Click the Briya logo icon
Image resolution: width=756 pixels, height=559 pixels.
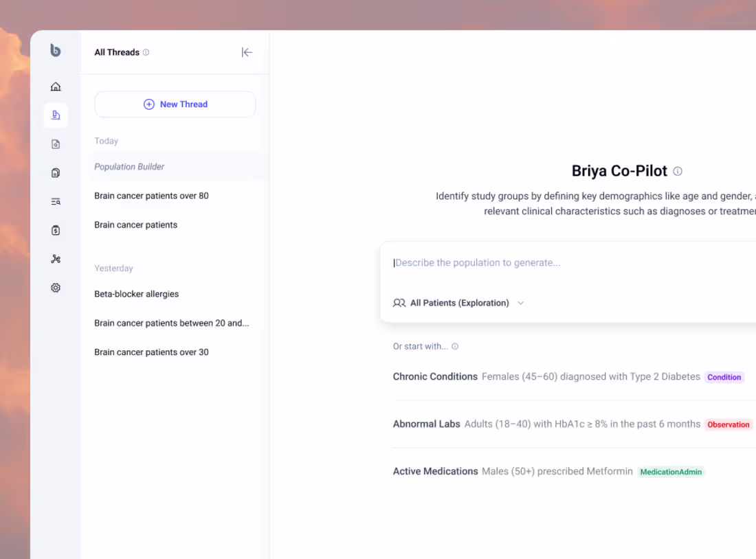point(55,51)
